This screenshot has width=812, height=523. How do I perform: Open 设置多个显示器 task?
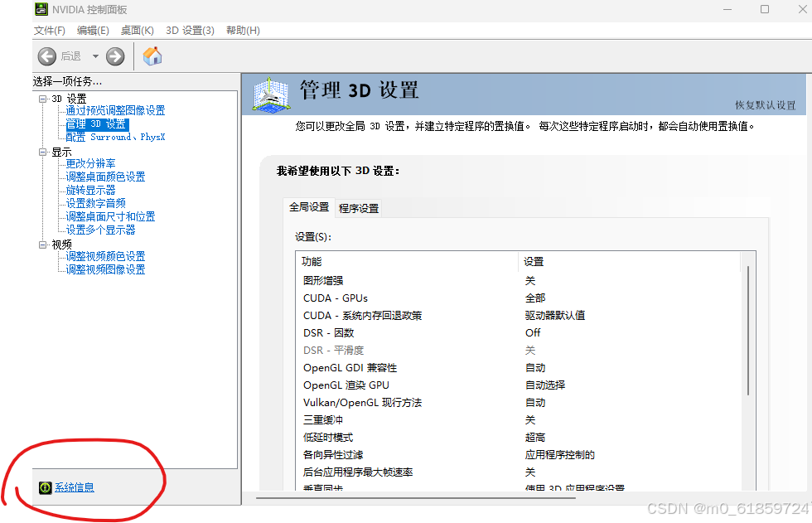(100, 230)
